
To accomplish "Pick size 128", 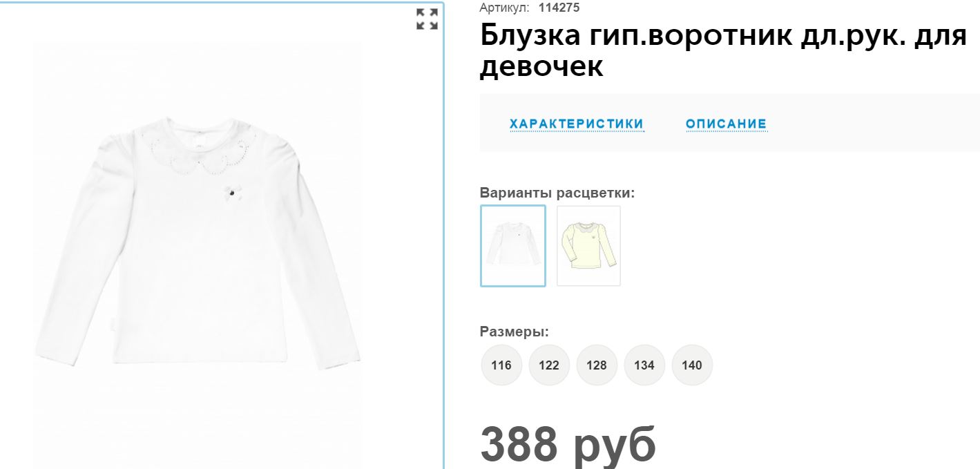I will (x=597, y=365).
